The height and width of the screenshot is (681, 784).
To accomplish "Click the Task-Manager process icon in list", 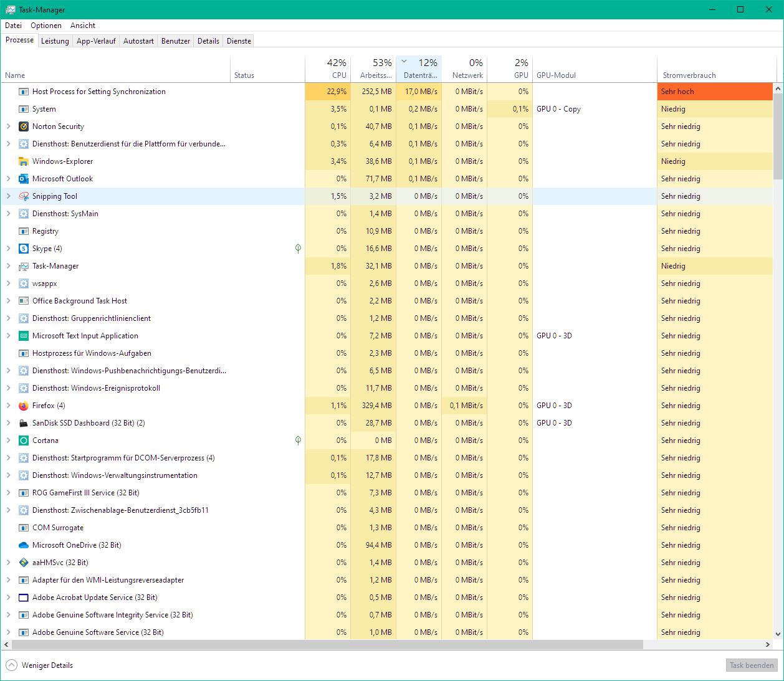I will (x=24, y=266).
